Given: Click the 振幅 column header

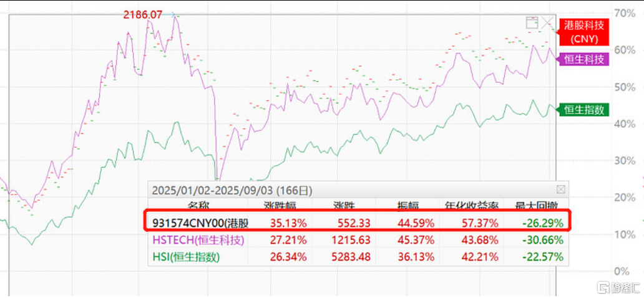Looking at the screenshot, I should tap(407, 205).
